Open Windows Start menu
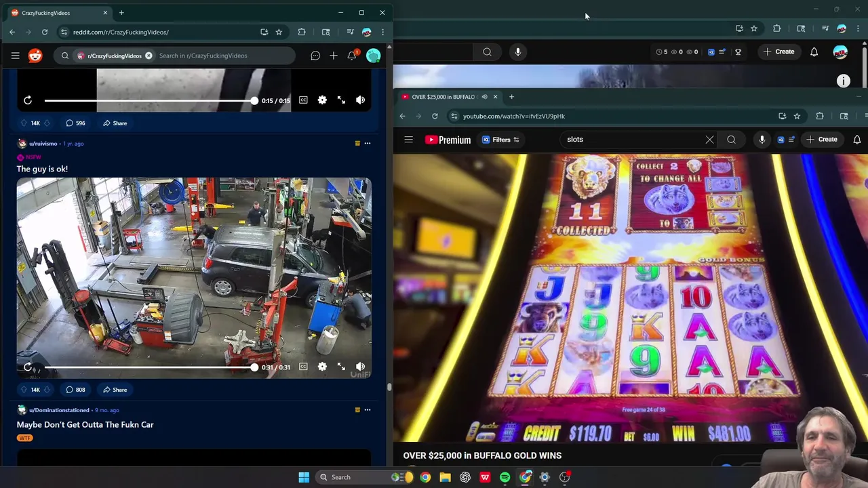 (x=304, y=477)
